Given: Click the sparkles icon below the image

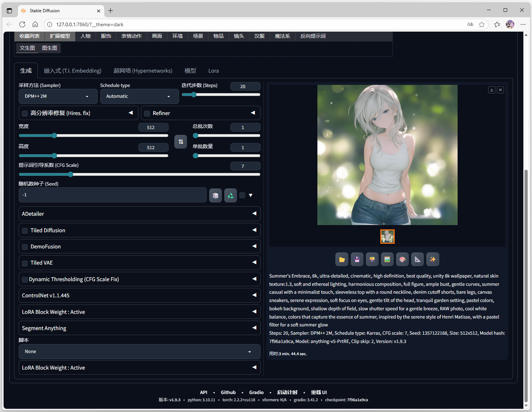Looking at the screenshot, I should point(432,259).
